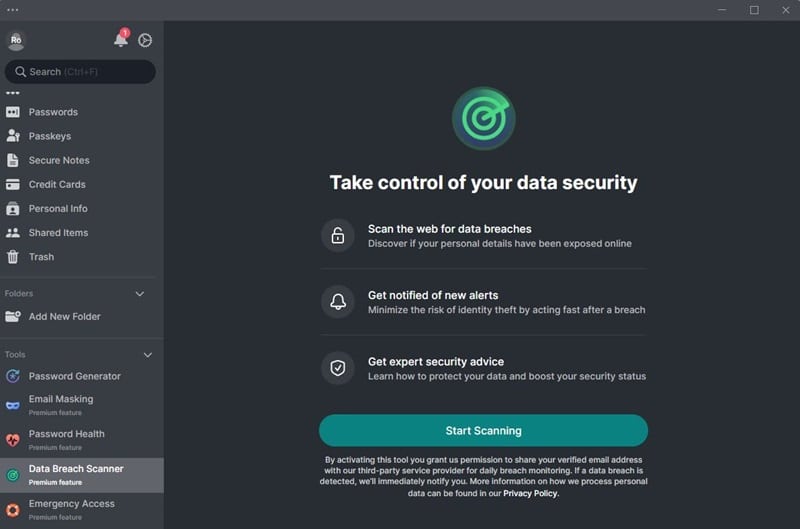Select the Password Health heart icon

[x=13, y=440]
